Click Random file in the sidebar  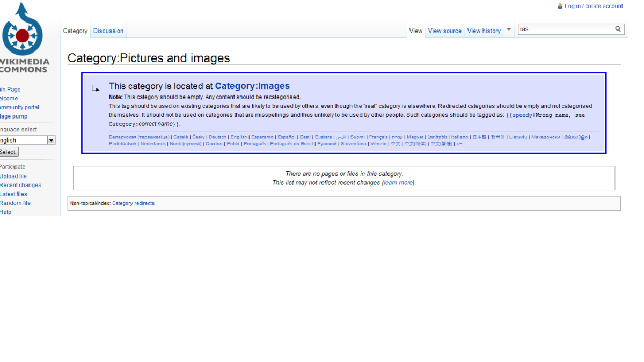[16, 203]
